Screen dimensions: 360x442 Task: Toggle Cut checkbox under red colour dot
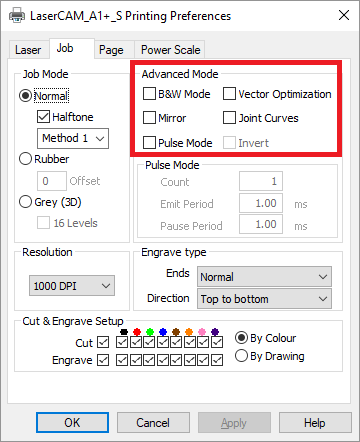tap(136, 342)
